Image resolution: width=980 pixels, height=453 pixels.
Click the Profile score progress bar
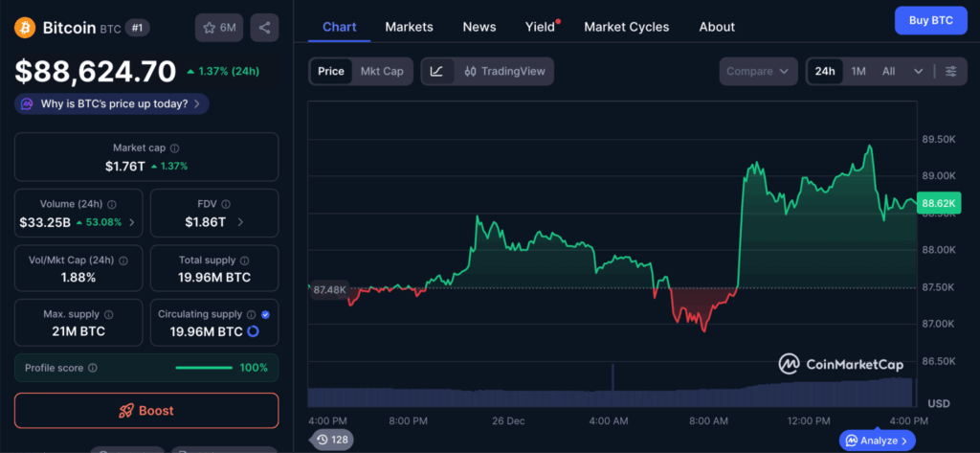[203, 368]
